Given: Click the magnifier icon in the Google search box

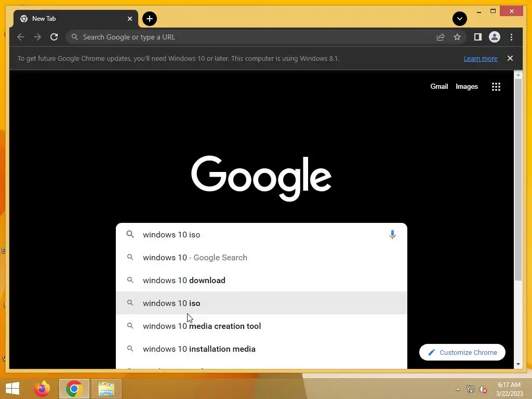Looking at the screenshot, I should click(x=130, y=234).
